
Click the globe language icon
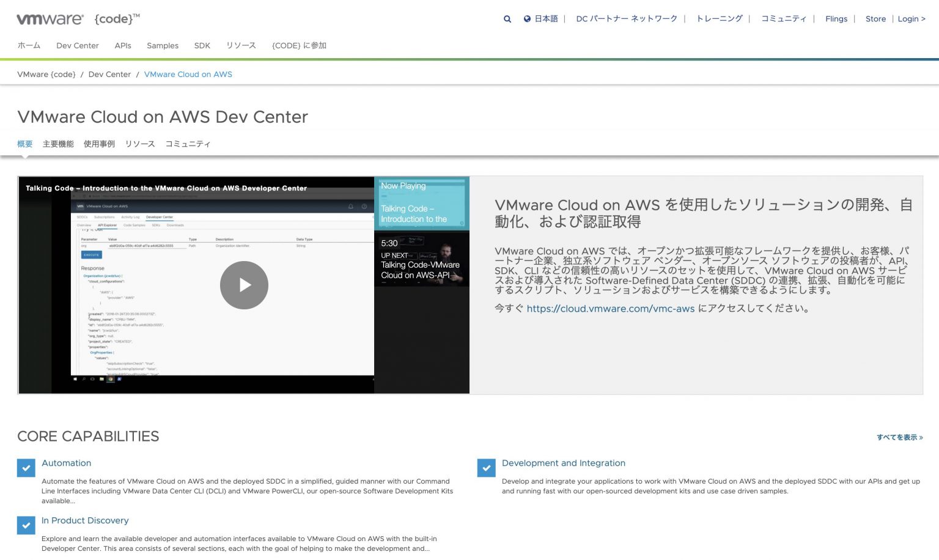527,19
